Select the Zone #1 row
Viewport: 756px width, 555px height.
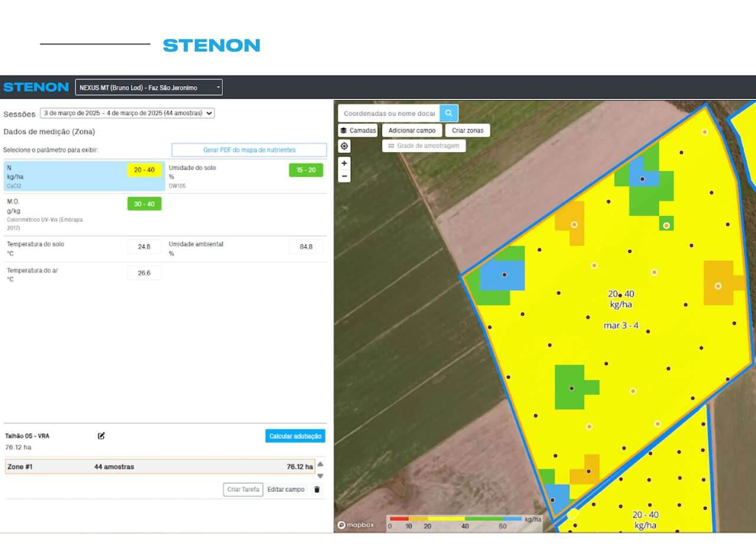click(x=159, y=466)
